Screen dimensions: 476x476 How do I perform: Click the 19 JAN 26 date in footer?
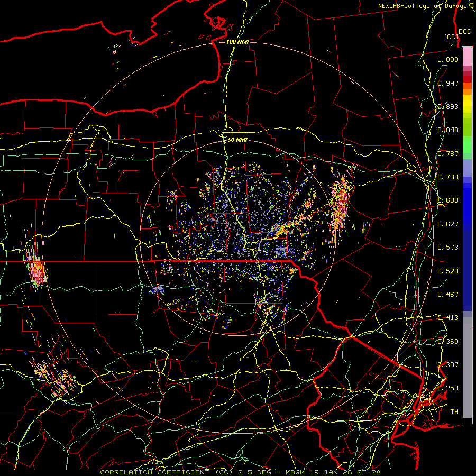[332, 472]
